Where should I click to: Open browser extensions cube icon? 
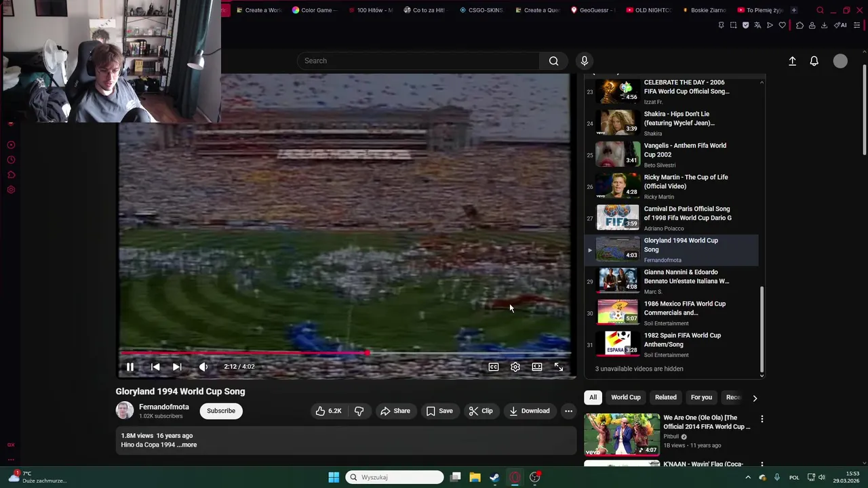[x=800, y=25]
